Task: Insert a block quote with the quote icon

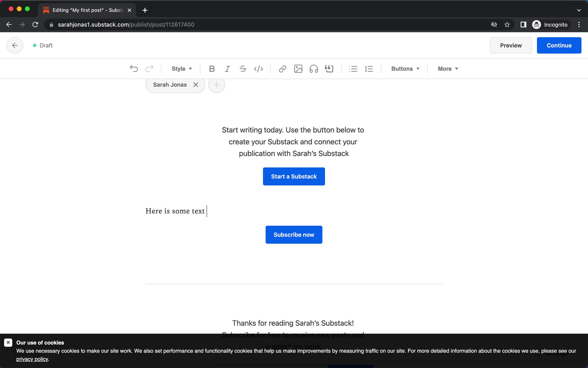Action: 329,69
